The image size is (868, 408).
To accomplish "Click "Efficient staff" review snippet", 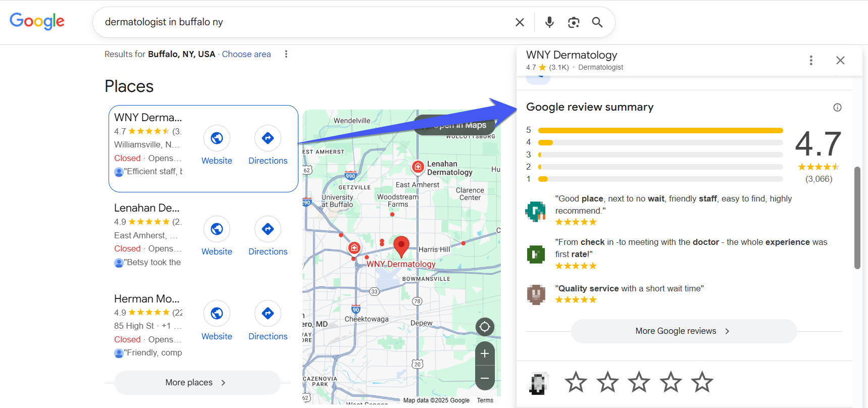I will point(154,172).
